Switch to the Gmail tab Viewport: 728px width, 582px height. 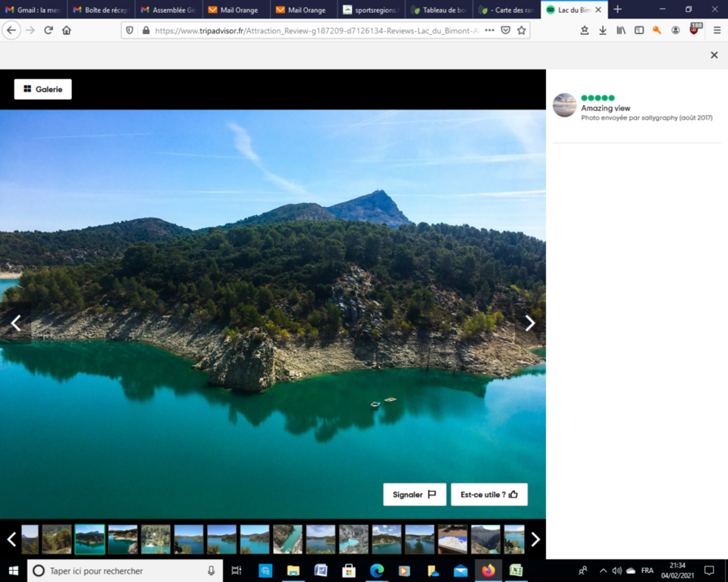pyautogui.click(x=33, y=10)
